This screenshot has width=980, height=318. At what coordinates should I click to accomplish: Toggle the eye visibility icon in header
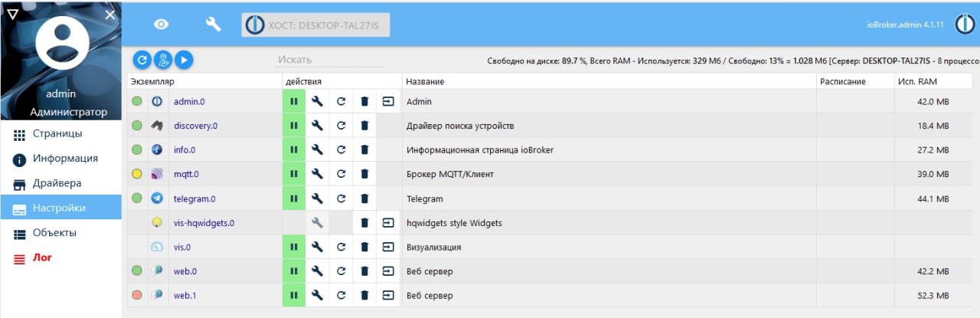pyautogui.click(x=161, y=25)
